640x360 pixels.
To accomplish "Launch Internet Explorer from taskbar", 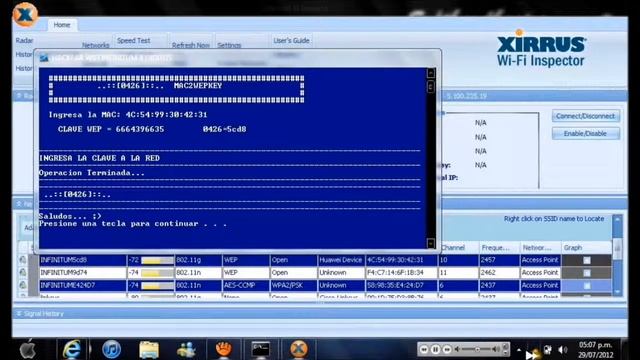I will click(72, 349).
